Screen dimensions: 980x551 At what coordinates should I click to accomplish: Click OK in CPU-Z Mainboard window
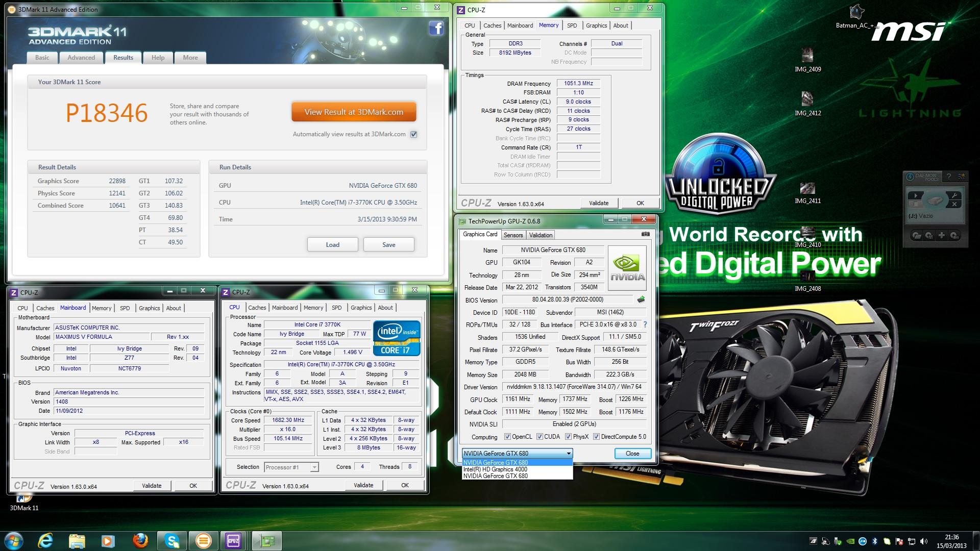click(193, 486)
